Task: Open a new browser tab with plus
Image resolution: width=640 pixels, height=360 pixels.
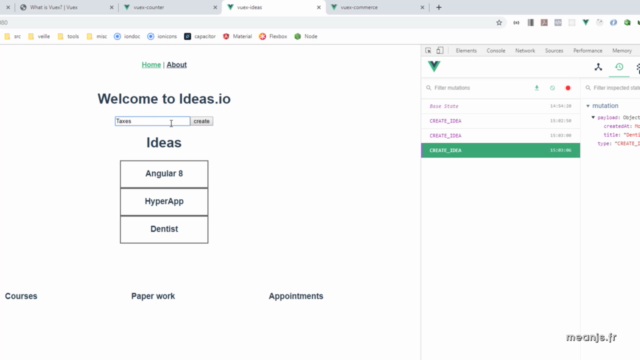Action: coord(439,7)
